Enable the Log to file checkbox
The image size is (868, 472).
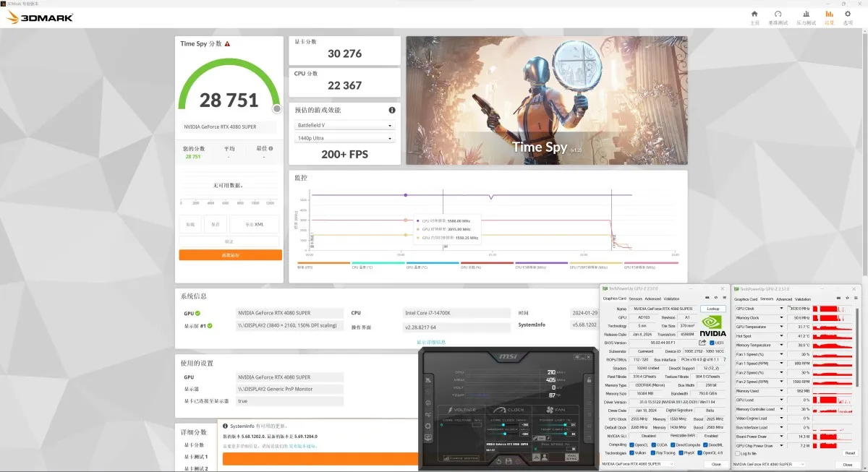(x=737, y=453)
